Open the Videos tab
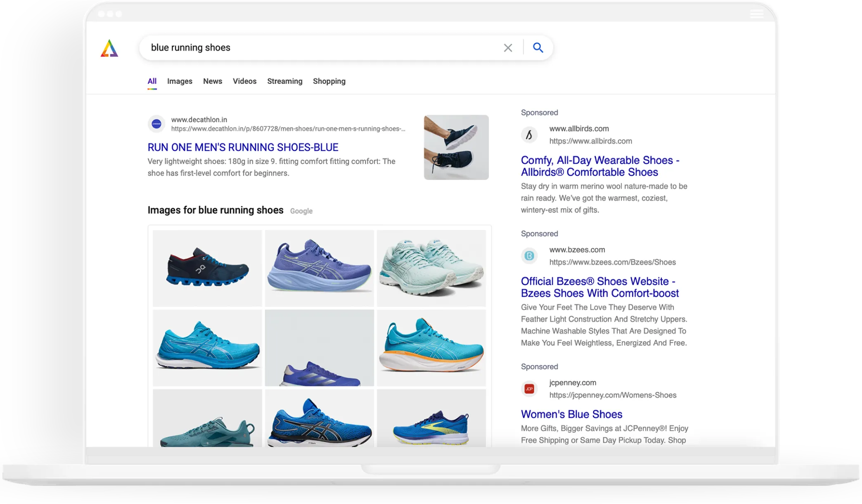The height and width of the screenshot is (504, 862). [x=244, y=81]
